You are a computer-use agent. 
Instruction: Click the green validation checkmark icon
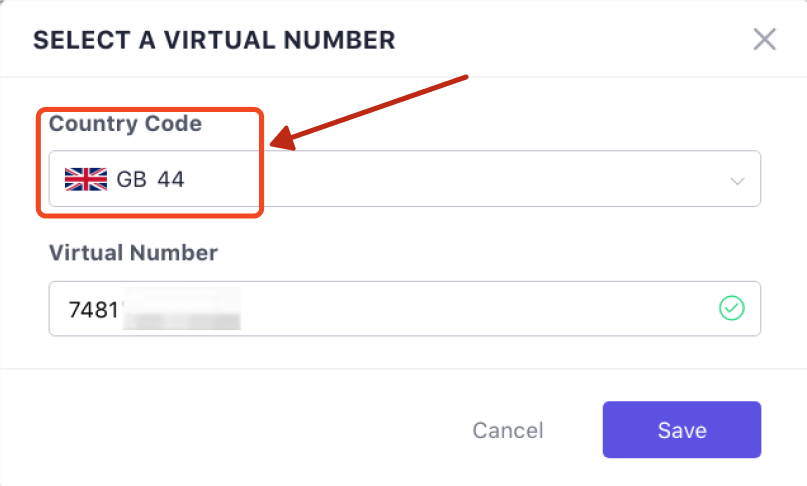coord(732,308)
